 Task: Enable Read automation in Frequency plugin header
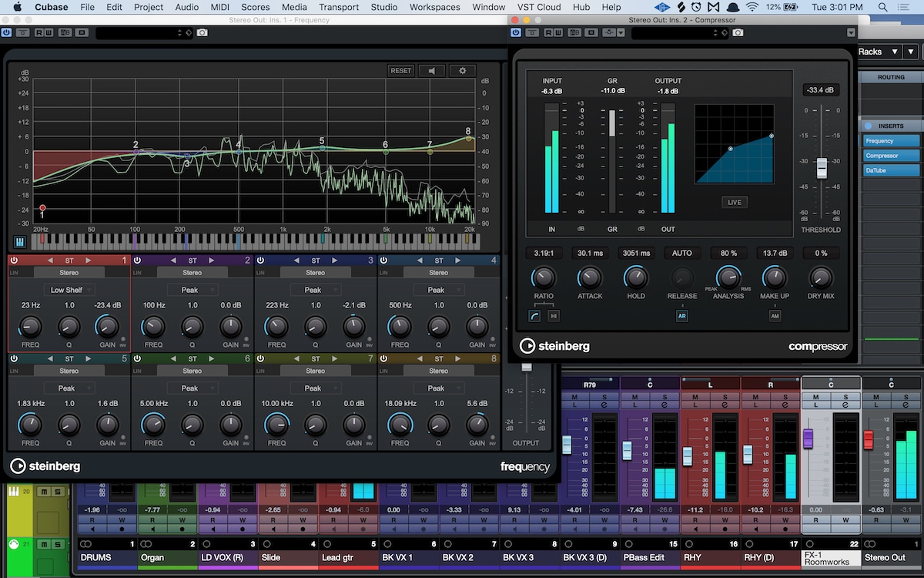[39, 33]
